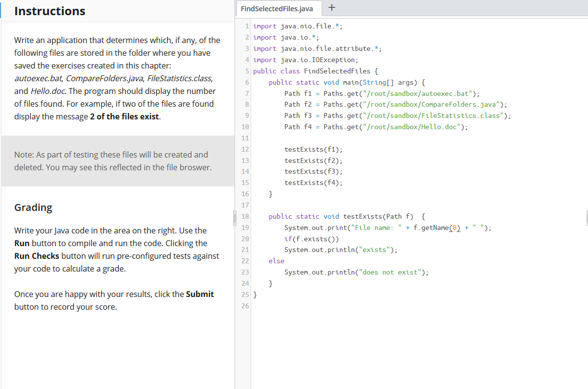588x389 pixels.
Task: Click the else keyword on line 22
Action: [276, 261]
